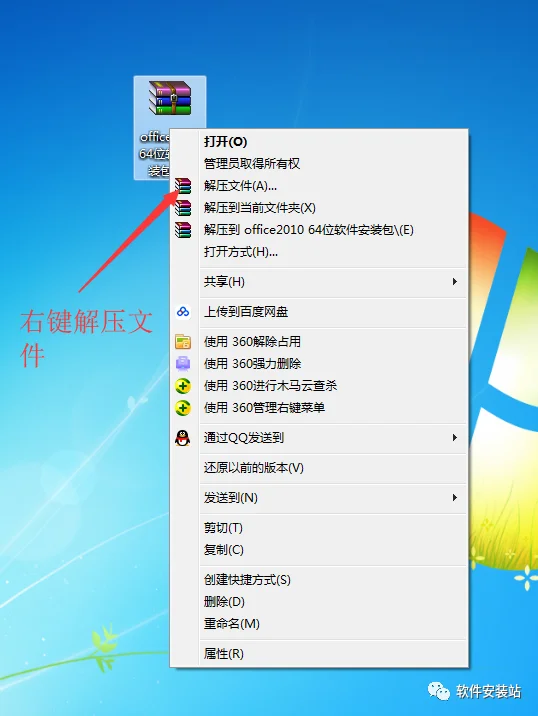Click the folder icon beside 使用 360解除占用
Image resolution: width=538 pixels, height=716 pixels.
click(183, 342)
